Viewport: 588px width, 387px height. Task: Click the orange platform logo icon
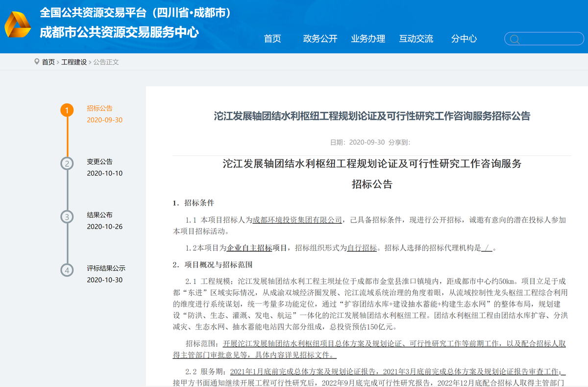coord(18,25)
